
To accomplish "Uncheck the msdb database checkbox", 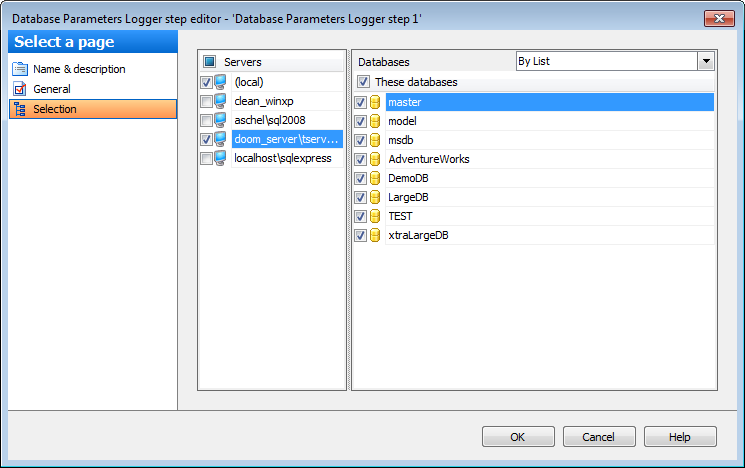I will [x=361, y=140].
